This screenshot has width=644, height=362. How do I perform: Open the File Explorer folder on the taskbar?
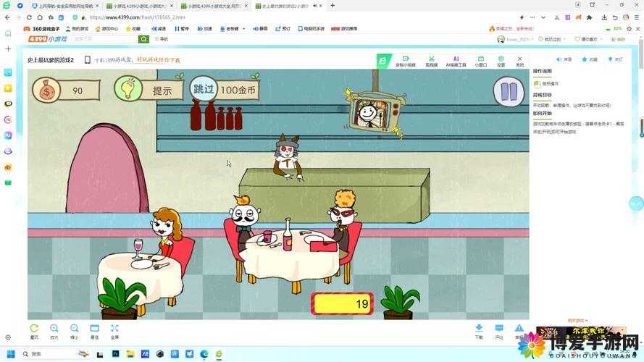(130, 354)
